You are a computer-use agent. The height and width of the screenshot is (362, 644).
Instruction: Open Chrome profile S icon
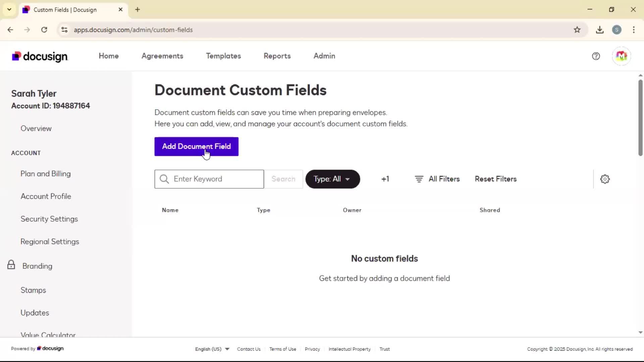616,30
